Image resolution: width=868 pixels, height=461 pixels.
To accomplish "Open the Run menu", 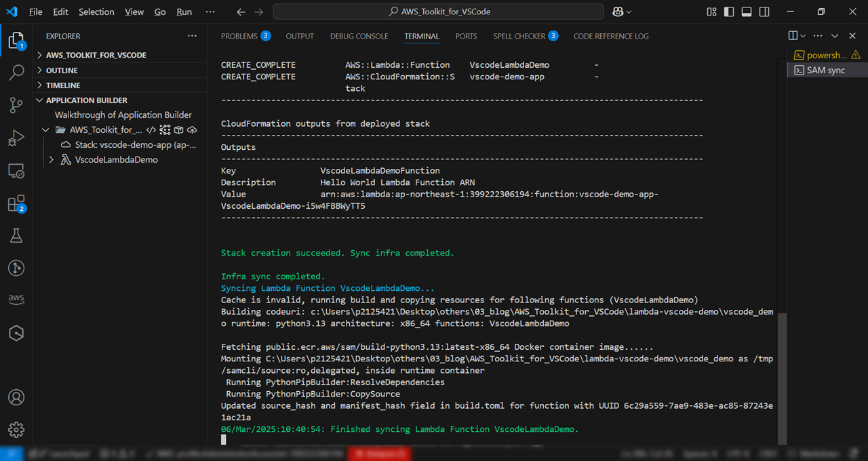I will click(184, 12).
